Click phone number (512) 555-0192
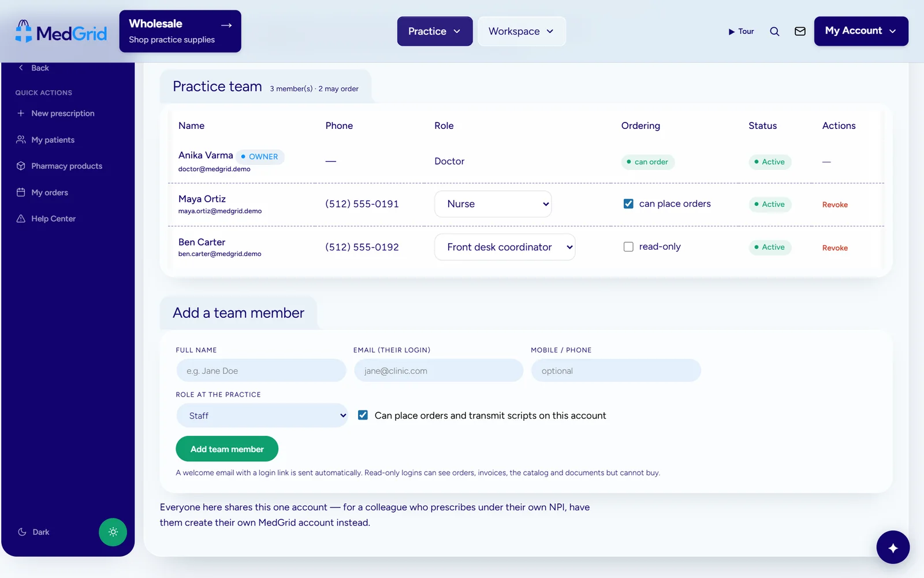 point(362,247)
